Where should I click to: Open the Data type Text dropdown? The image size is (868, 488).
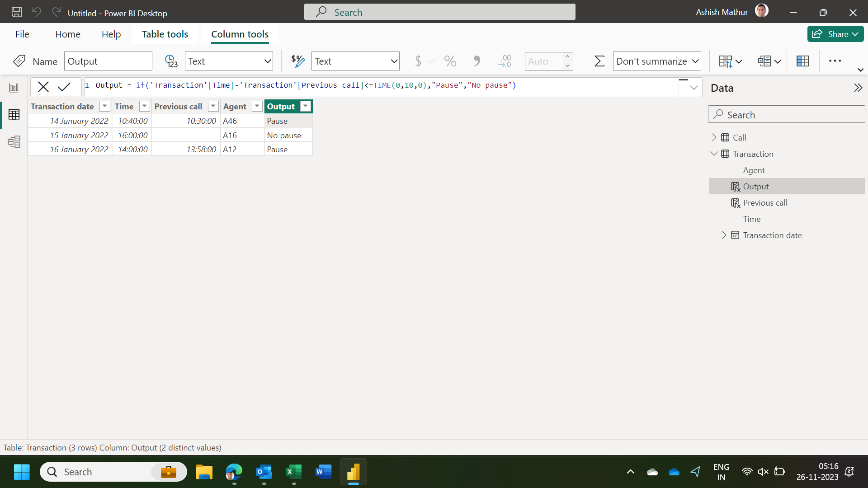(x=229, y=61)
